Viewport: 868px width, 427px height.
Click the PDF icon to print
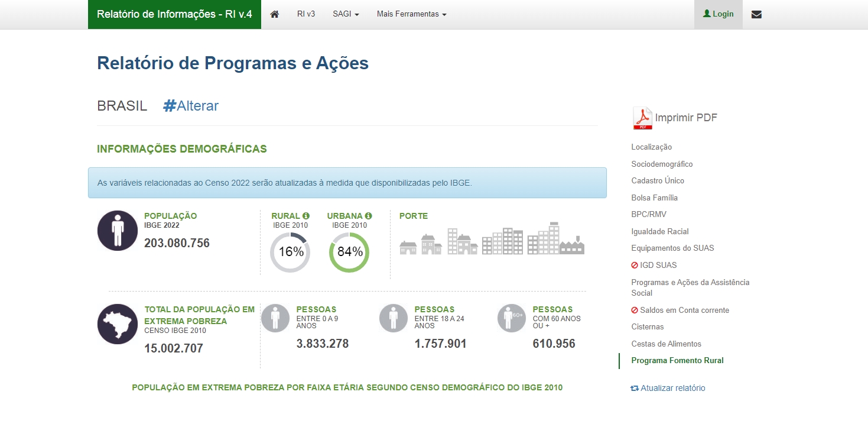pyautogui.click(x=642, y=118)
